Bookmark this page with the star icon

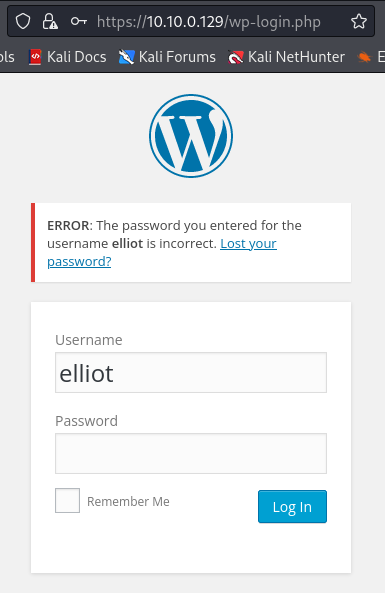tap(359, 21)
